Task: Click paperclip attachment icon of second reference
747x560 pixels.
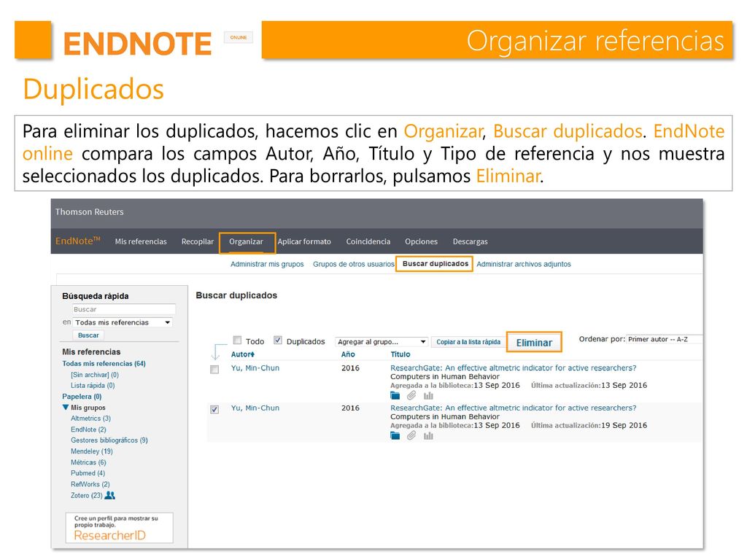Action: (411, 435)
